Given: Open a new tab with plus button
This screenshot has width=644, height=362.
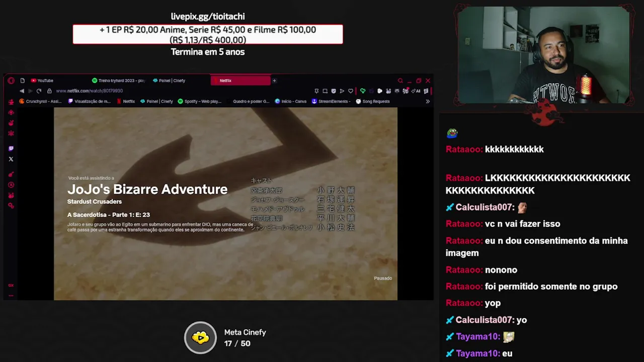Looking at the screenshot, I should (x=274, y=80).
